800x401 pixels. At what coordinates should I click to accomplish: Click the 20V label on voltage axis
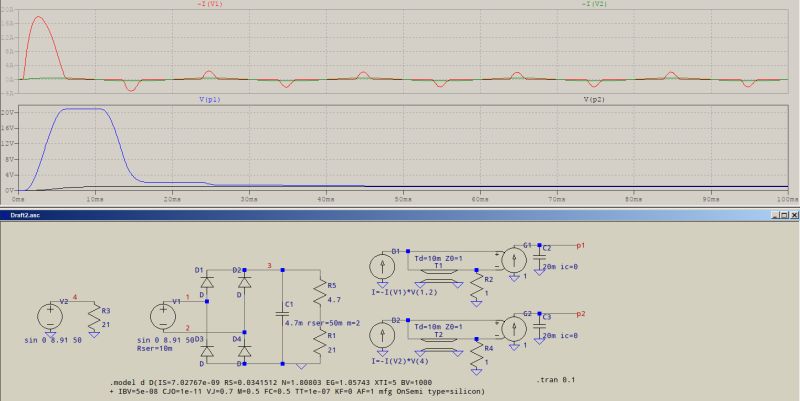click(x=9, y=112)
